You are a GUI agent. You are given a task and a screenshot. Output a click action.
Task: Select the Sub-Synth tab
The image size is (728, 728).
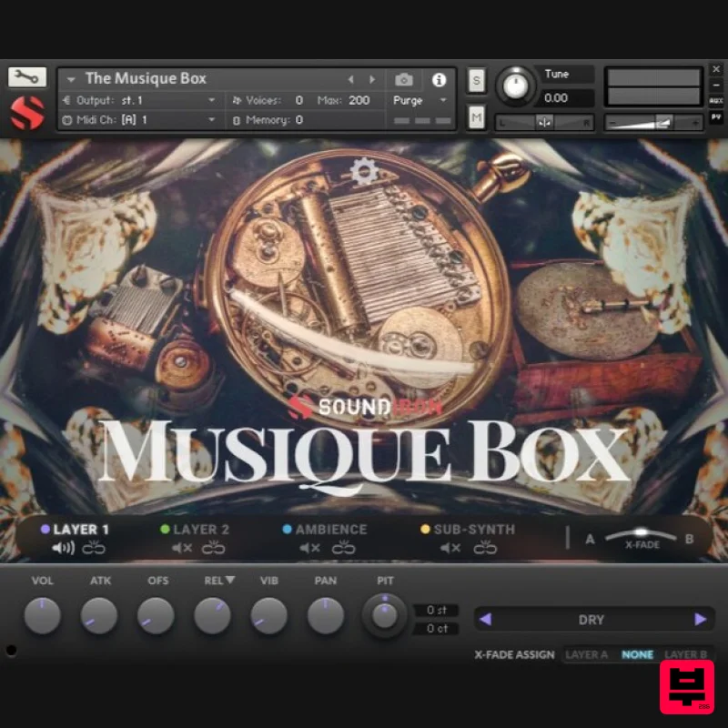point(468,530)
